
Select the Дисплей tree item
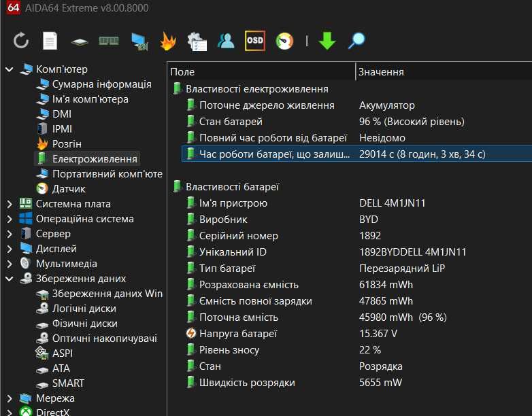pos(48,249)
